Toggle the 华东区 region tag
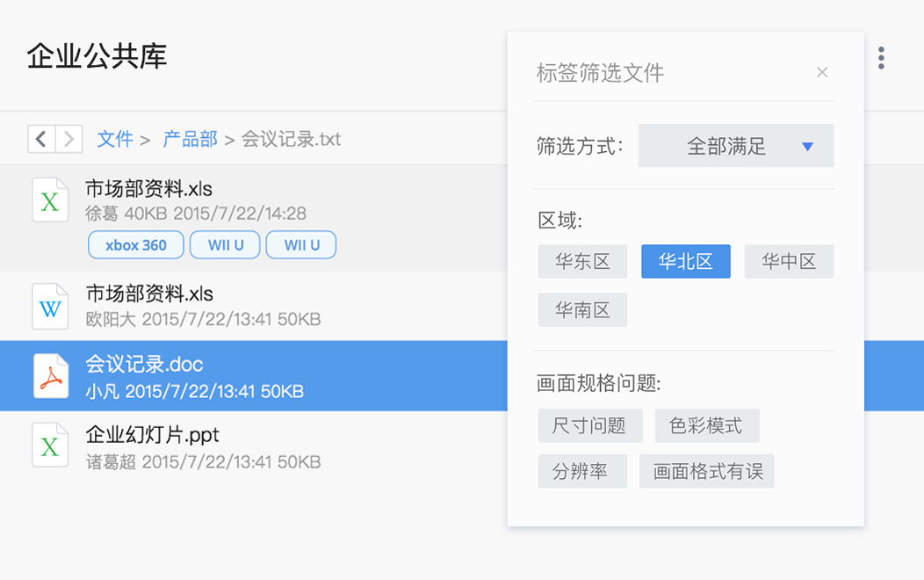Image resolution: width=924 pixels, height=580 pixels. [582, 262]
